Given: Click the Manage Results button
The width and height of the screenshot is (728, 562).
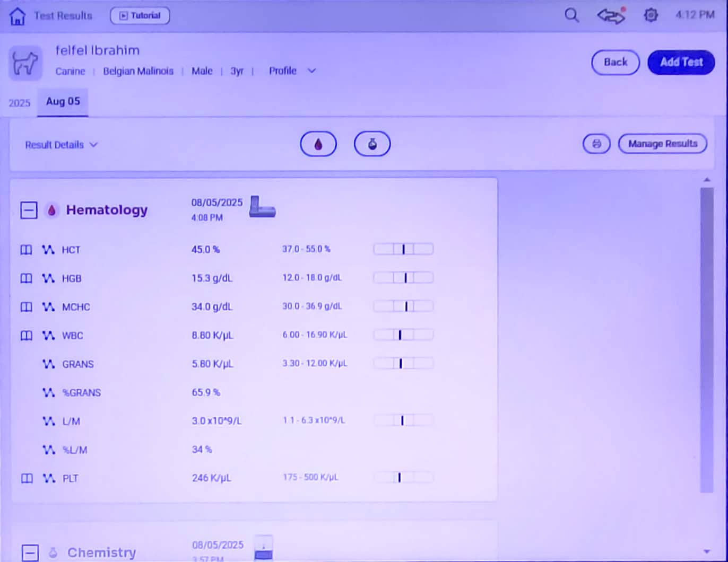Looking at the screenshot, I should coord(662,144).
